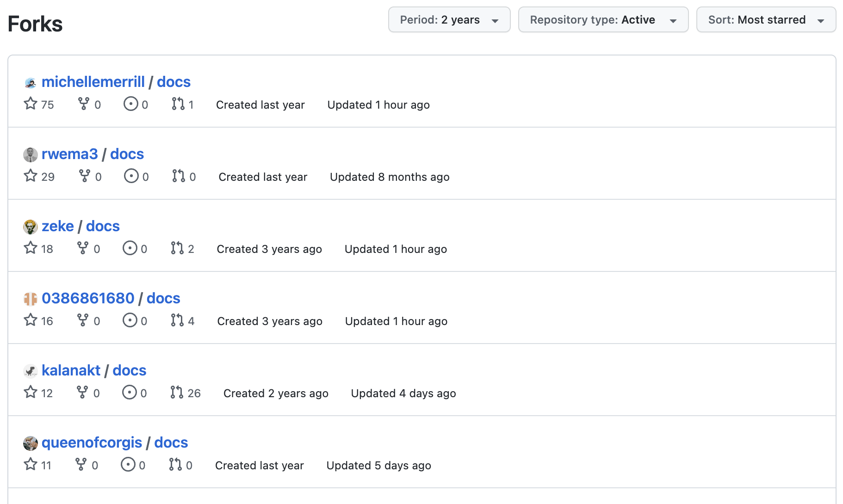The height and width of the screenshot is (504, 843).
Task: Click fork icon in kalanakt row
Action: click(x=82, y=392)
